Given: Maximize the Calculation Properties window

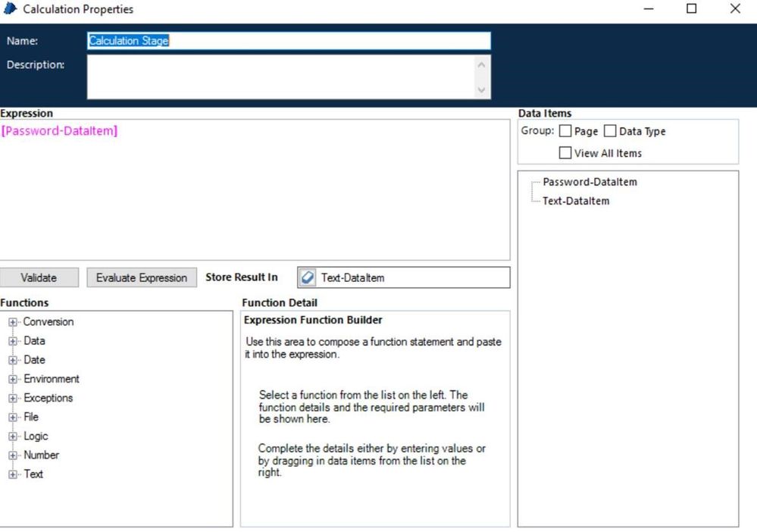Looking at the screenshot, I should point(691,8).
